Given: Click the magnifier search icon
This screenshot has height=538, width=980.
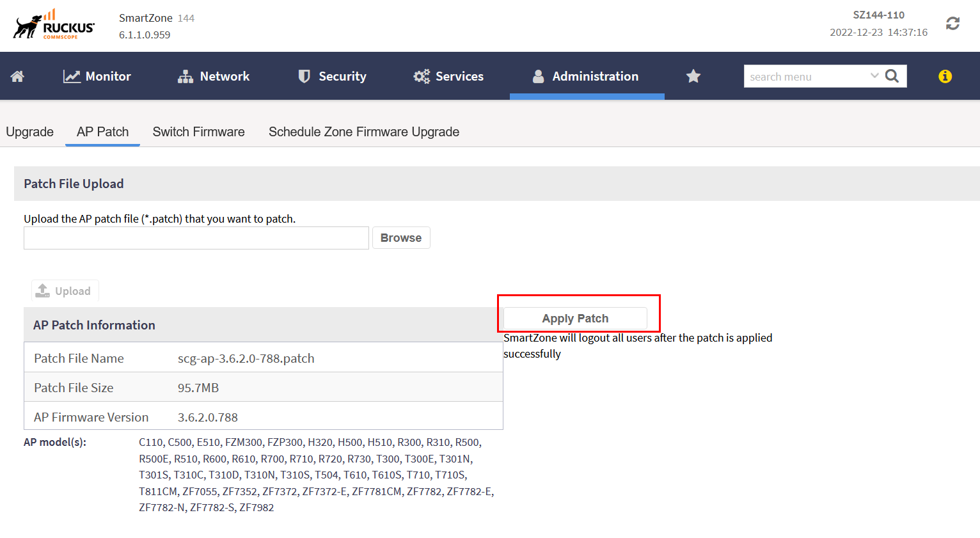Looking at the screenshot, I should click(x=892, y=76).
